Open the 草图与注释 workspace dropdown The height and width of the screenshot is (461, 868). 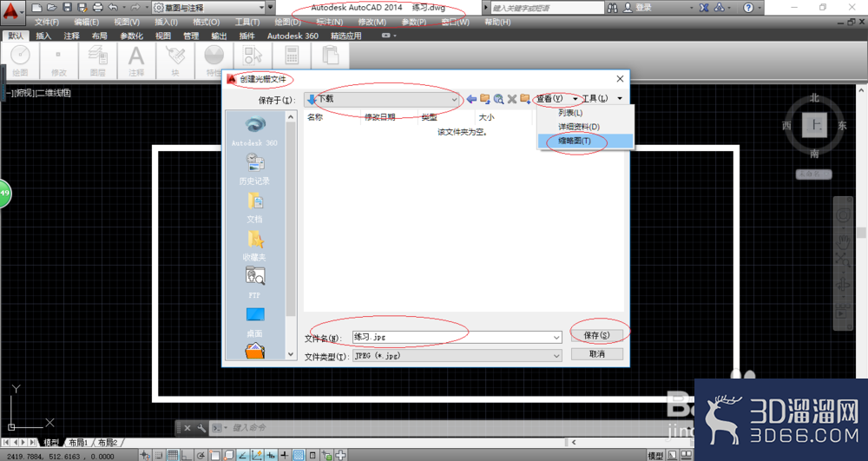[208, 8]
